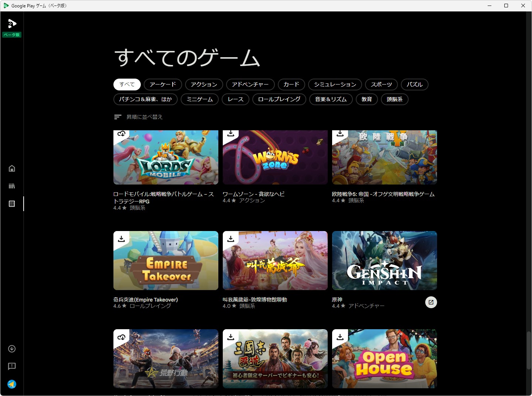Click the cloud sync icon on Lords Mobile

[121, 134]
